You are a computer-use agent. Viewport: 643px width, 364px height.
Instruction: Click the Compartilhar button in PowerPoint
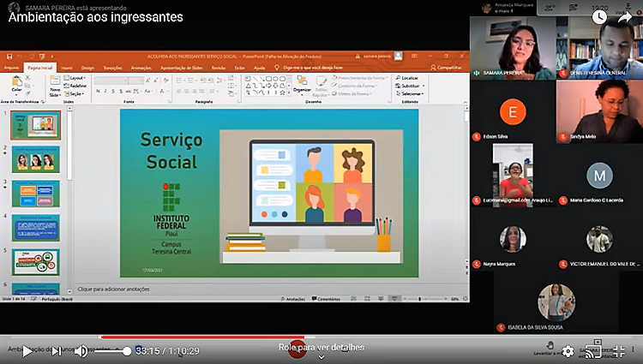(x=446, y=68)
